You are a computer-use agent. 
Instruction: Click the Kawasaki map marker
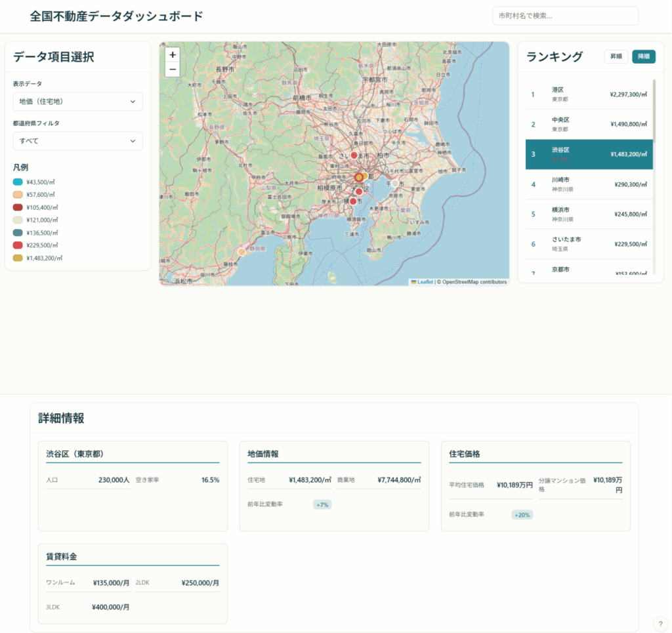coord(359,192)
